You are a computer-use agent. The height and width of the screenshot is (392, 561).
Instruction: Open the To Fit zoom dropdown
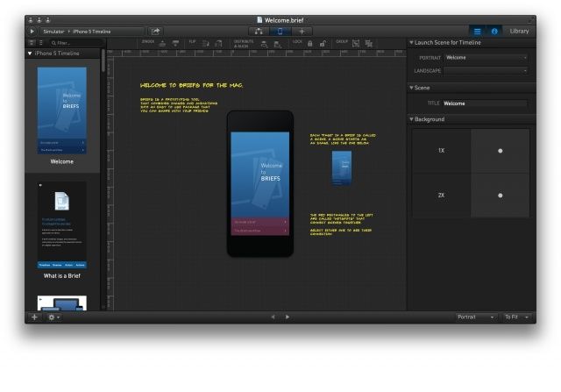(517, 317)
